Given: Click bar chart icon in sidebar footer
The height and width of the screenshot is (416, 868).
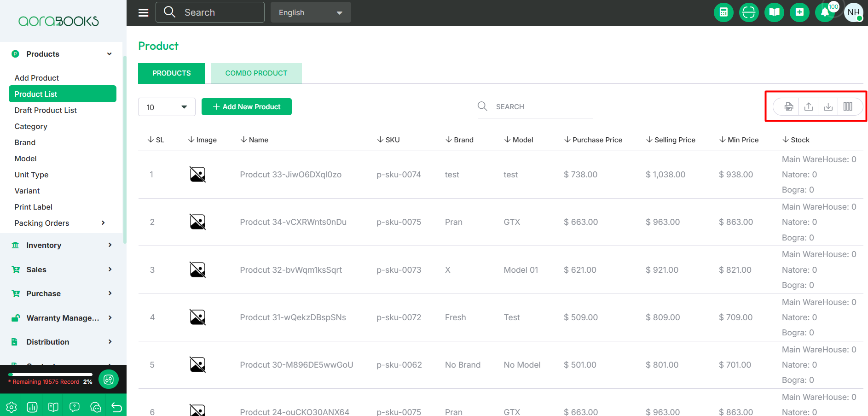Looking at the screenshot, I should coord(32,407).
